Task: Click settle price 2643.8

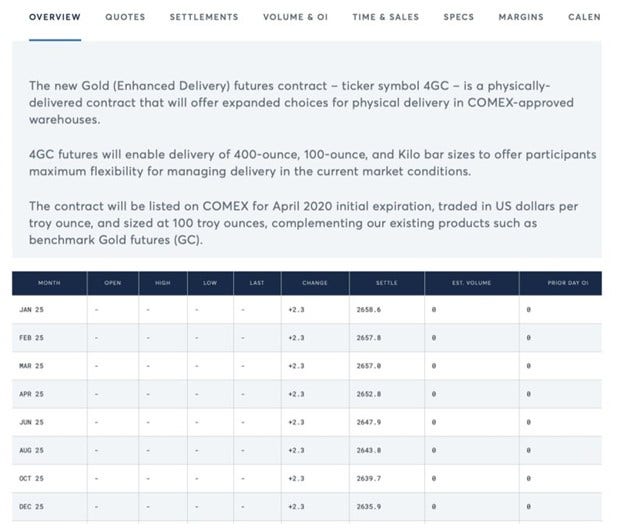Action: 369,450
